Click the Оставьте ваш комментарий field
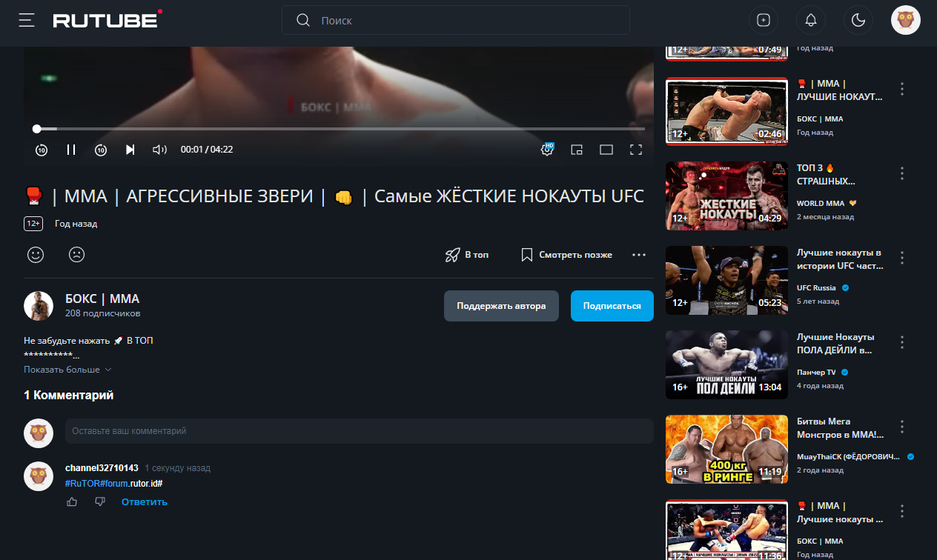This screenshot has width=937, height=560. 359,431
